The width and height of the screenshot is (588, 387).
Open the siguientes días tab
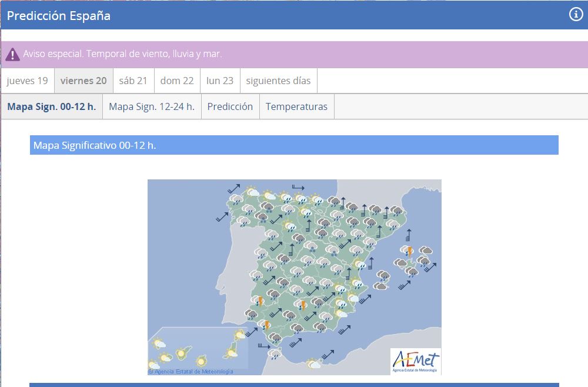pyautogui.click(x=278, y=81)
